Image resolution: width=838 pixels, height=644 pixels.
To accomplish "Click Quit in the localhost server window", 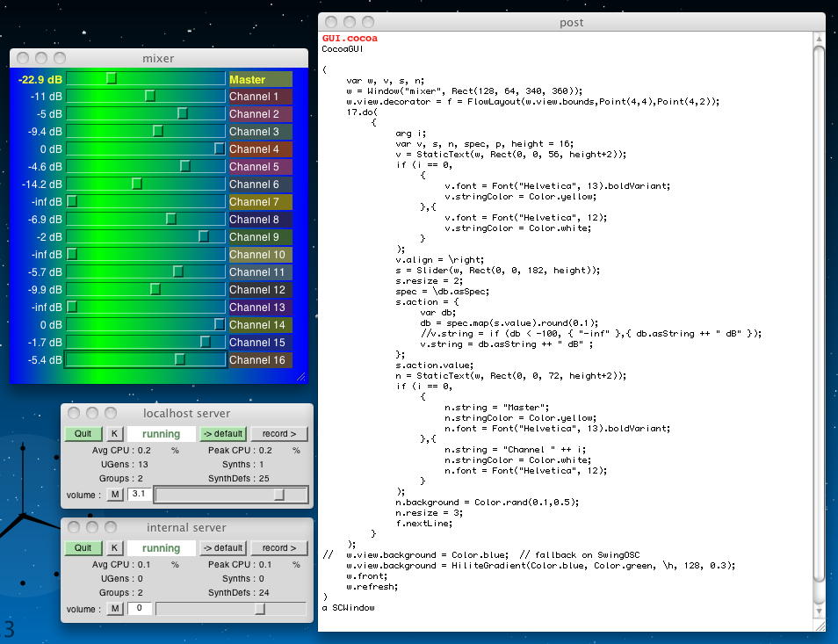I will [x=83, y=434].
